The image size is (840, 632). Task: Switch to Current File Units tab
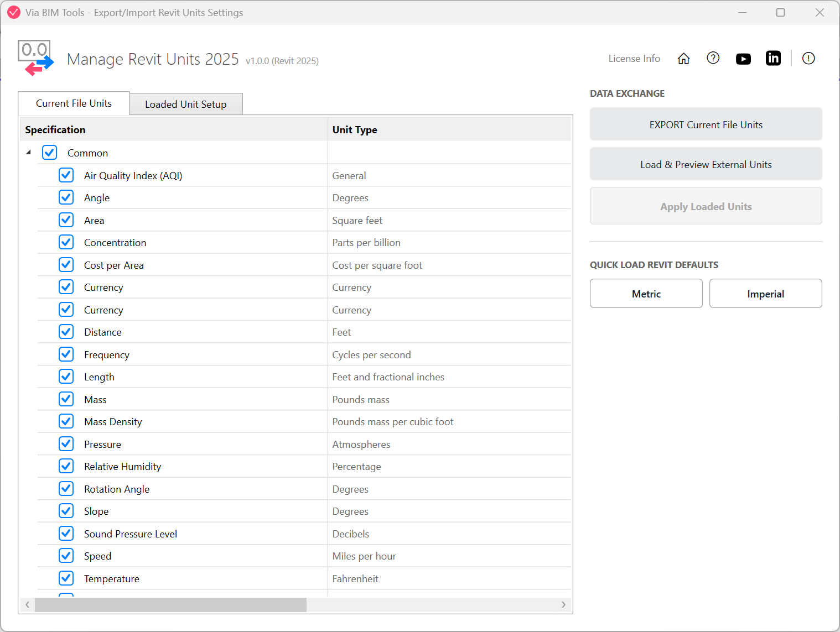[x=74, y=103]
